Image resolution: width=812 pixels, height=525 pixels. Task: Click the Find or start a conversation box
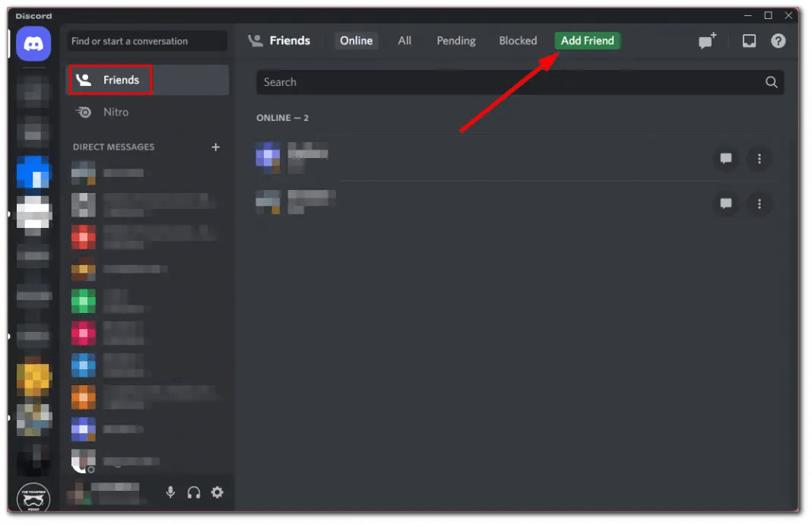[x=146, y=41]
